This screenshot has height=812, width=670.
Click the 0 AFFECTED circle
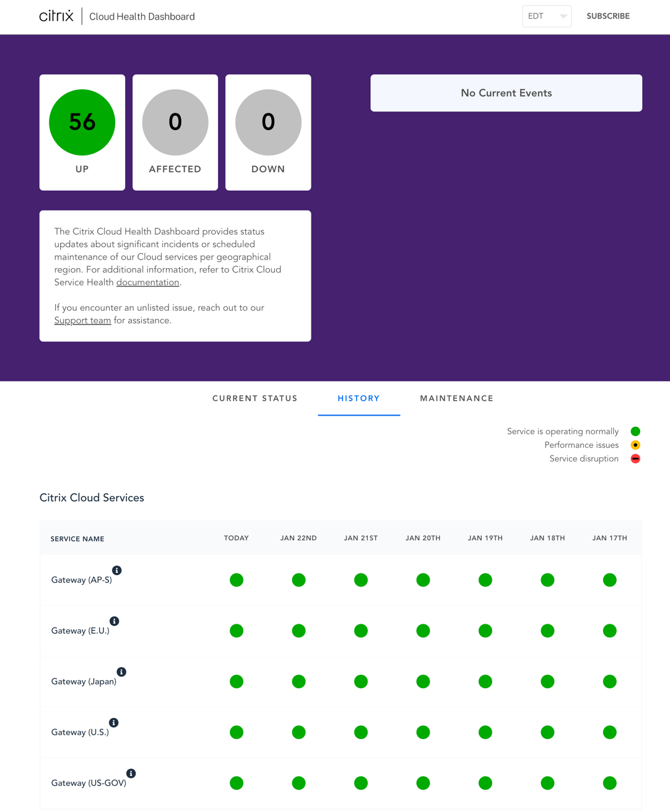(x=175, y=122)
